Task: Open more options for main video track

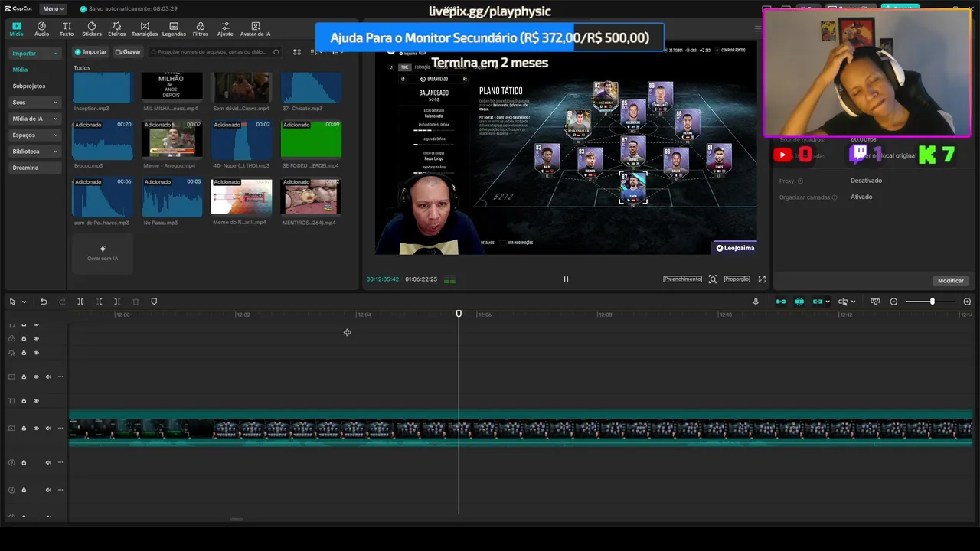Action: [60, 428]
